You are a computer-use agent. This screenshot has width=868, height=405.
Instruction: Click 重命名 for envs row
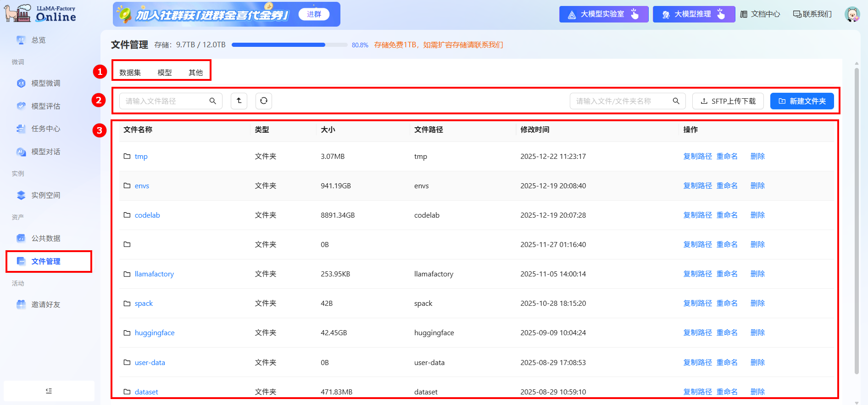(727, 186)
